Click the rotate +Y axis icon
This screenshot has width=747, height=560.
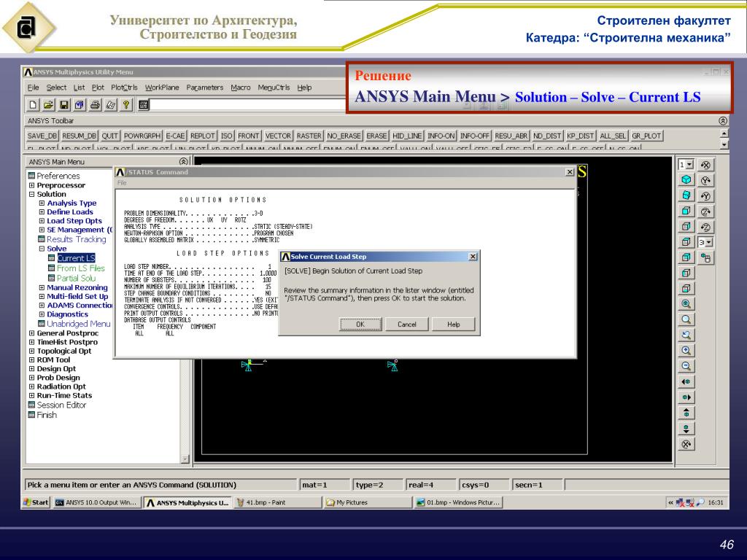point(705,180)
